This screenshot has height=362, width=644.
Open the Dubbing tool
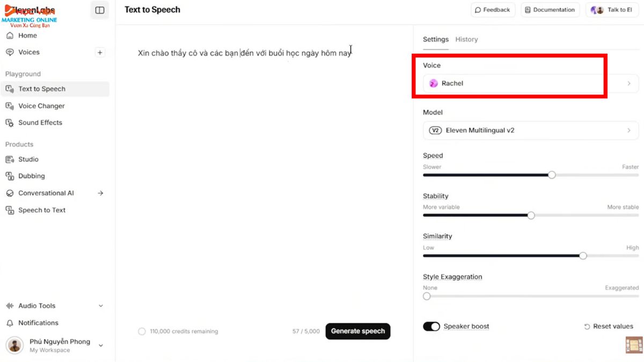31,176
